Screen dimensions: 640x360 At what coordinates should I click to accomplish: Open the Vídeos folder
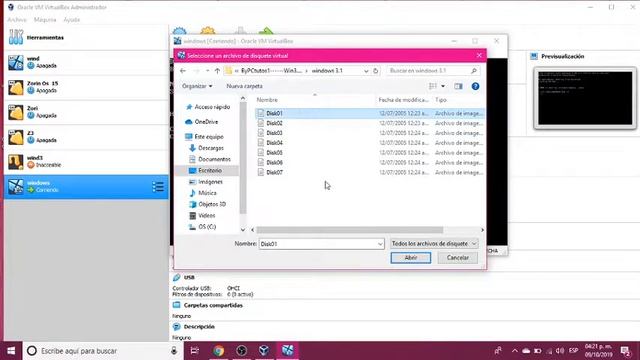(x=202, y=215)
